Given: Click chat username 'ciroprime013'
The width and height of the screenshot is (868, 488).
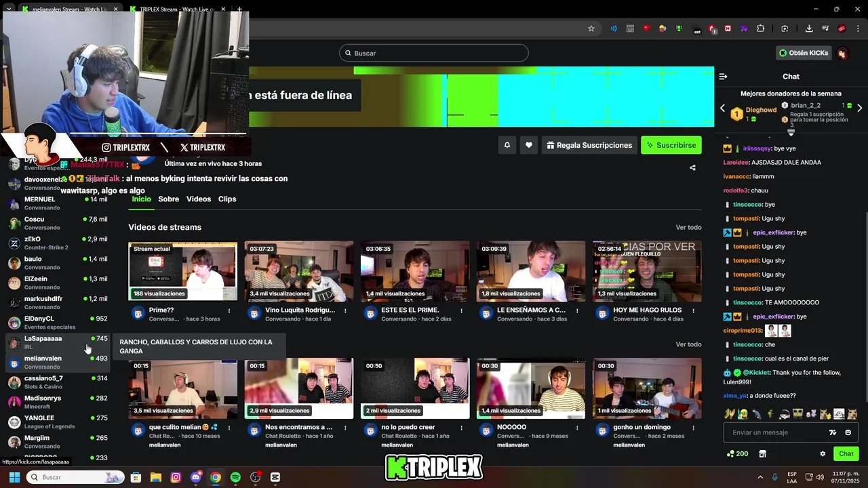Looking at the screenshot, I should coord(743,331).
